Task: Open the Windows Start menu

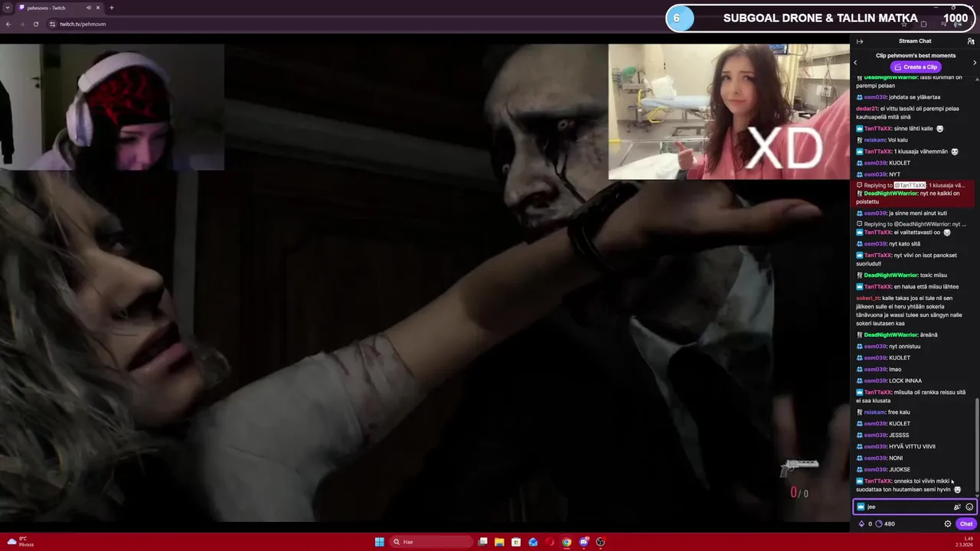Action: pyautogui.click(x=380, y=542)
